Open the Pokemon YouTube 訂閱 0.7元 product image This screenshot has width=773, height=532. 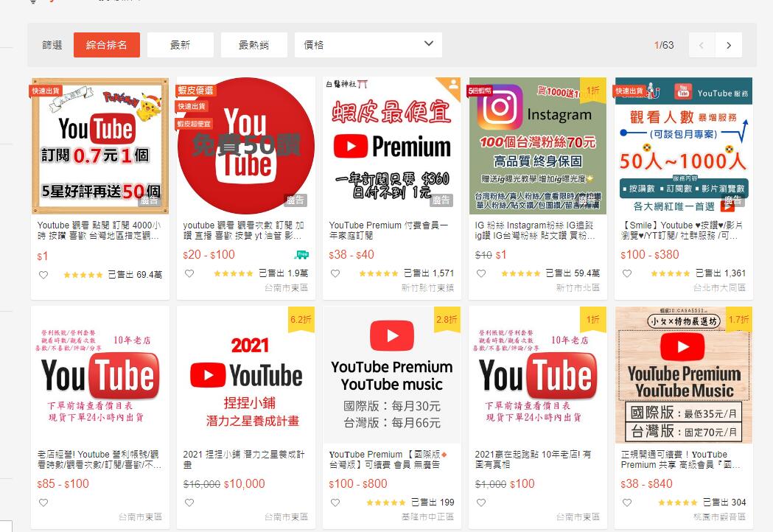pyautogui.click(x=100, y=145)
